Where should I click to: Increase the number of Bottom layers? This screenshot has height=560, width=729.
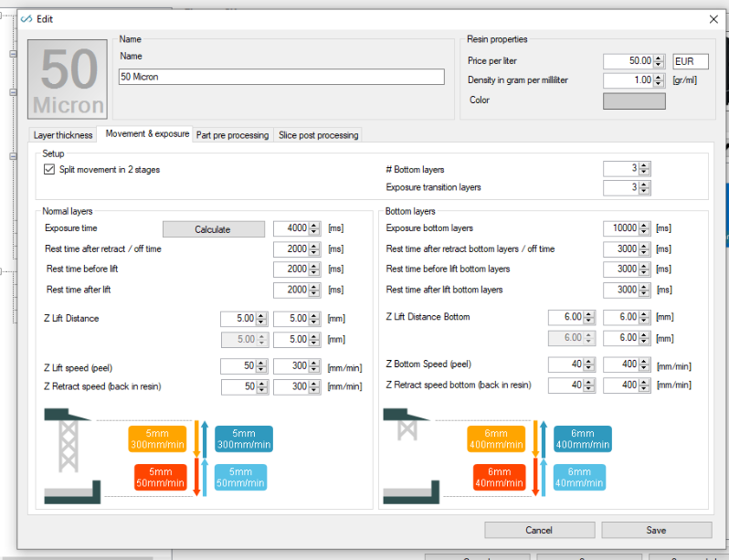[644, 166]
